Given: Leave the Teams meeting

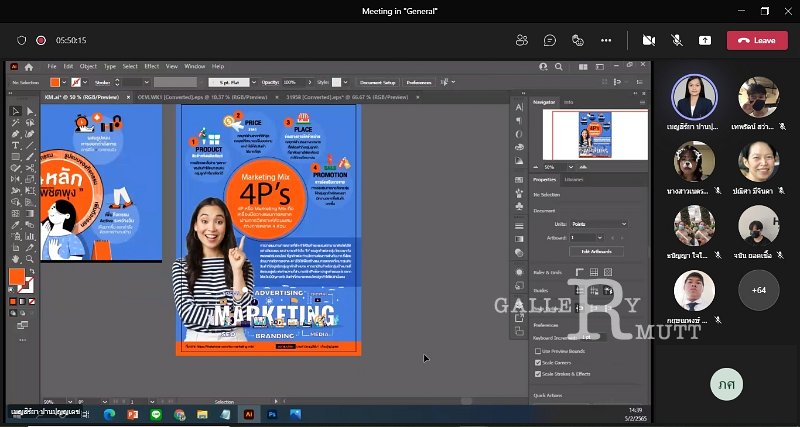Looking at the screenshot, I should coord(757,40).
